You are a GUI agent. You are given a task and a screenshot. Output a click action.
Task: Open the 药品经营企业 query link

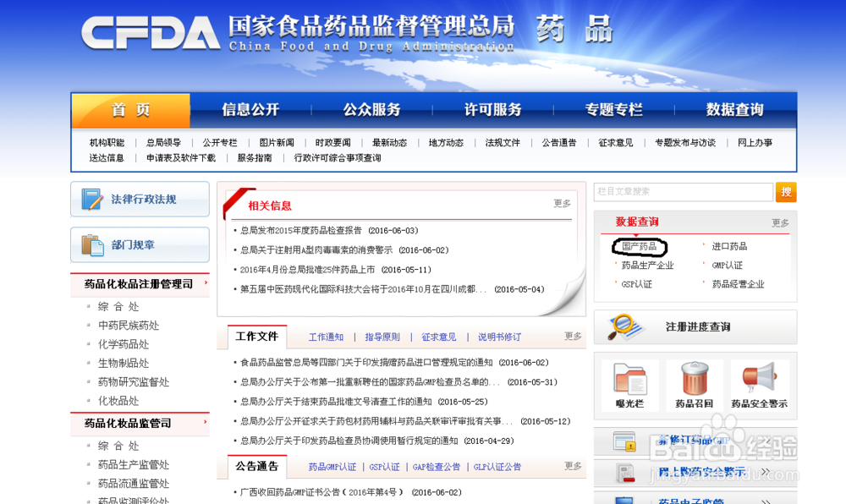click(x=738, y=284)
